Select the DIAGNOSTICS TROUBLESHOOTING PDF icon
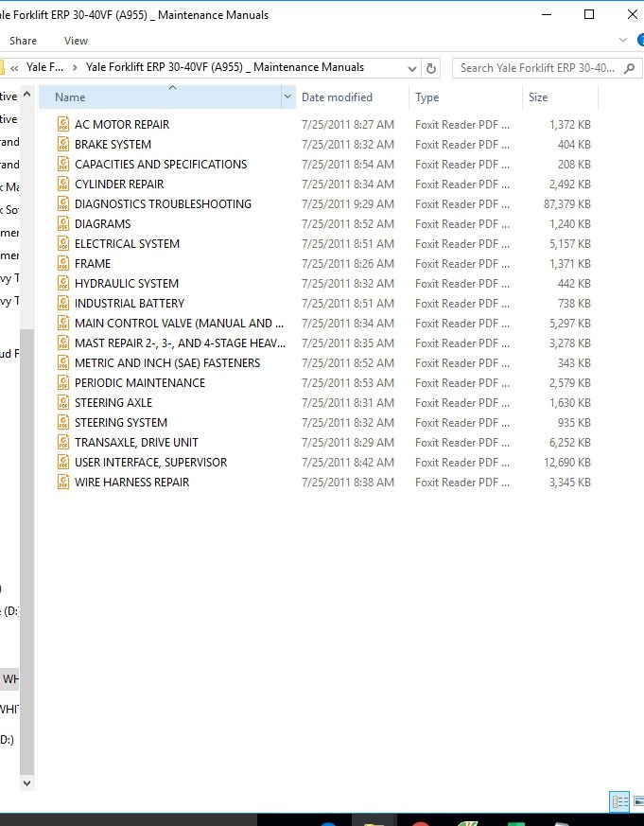This screenshot has width=644, height=826. point(63,203)
